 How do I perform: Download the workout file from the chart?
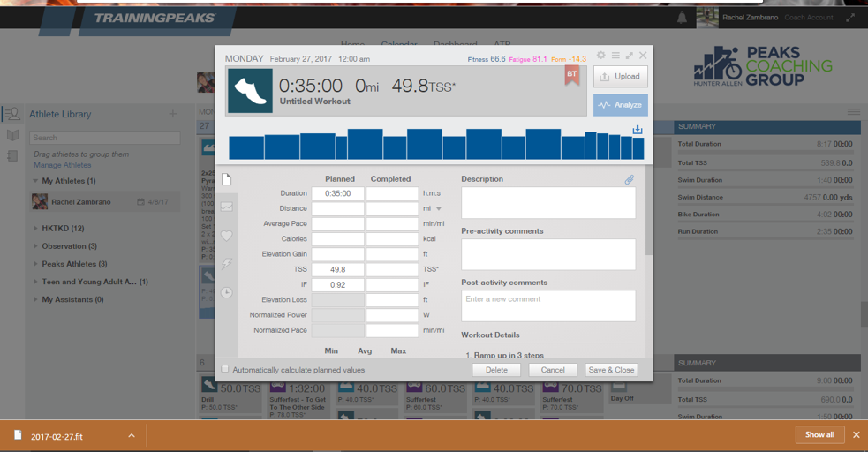coord(638,130)
